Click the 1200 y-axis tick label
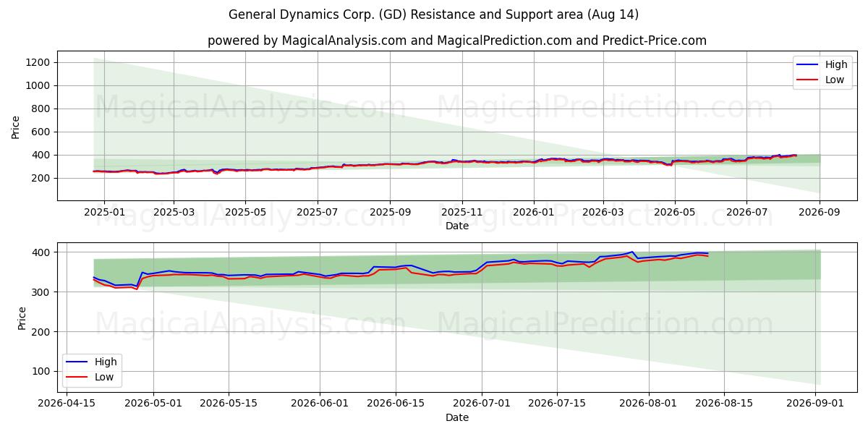868x434 pixels. click(37, 62)
